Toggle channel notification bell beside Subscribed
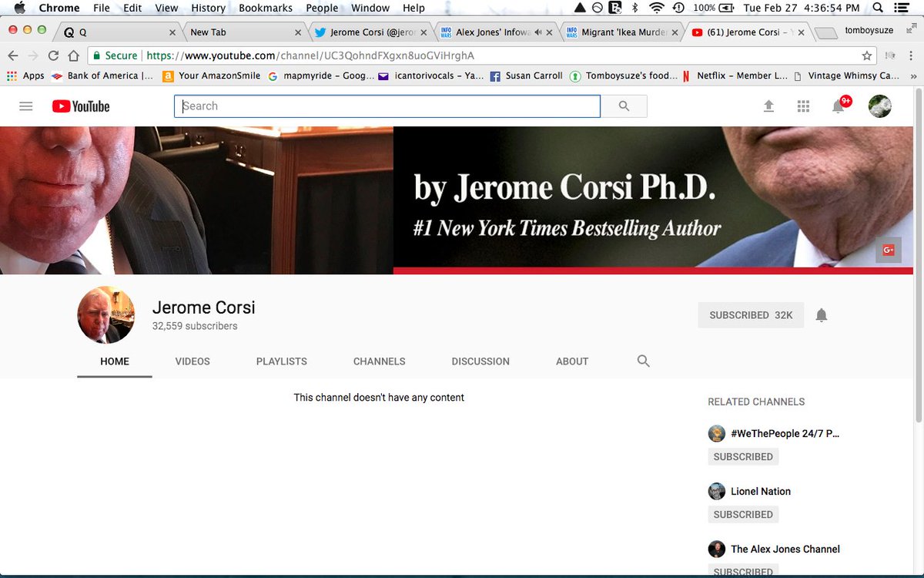Image resolution: width=924 pixels, height=578 pixels. (x=822, y=314)
